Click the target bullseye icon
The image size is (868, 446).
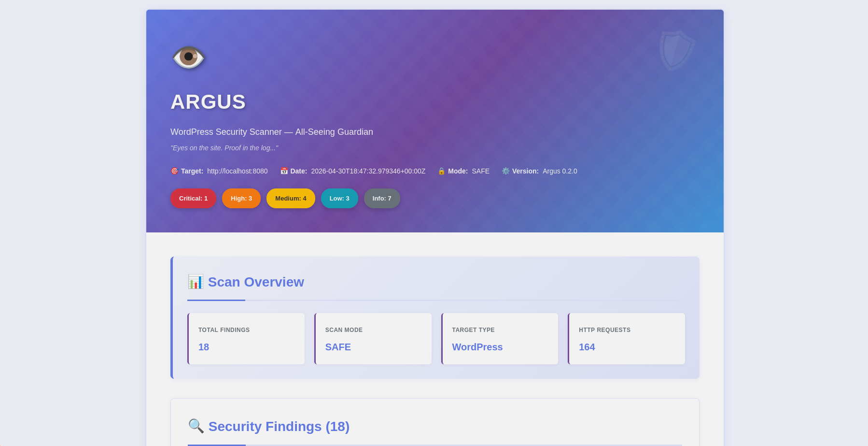pos(174,171)
